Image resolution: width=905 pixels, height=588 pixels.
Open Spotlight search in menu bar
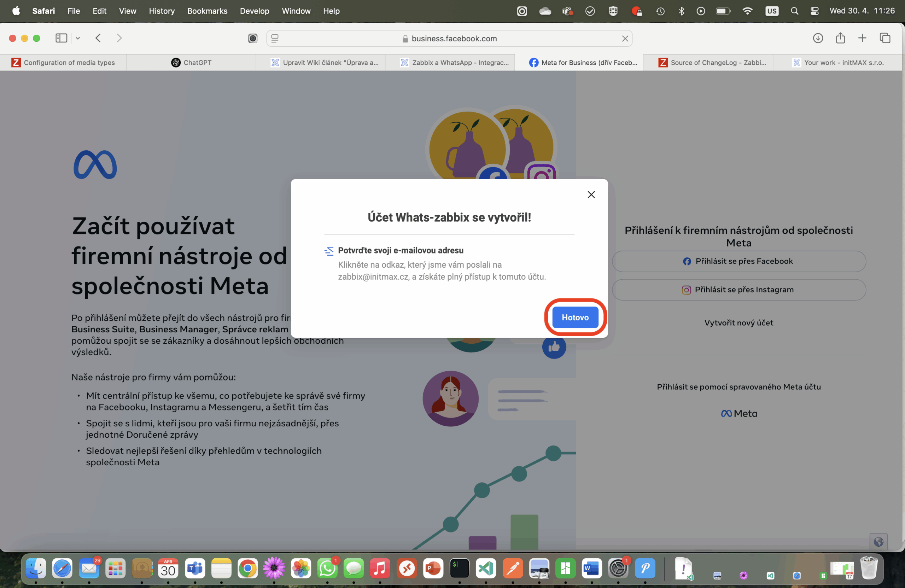(x=794, y=11)
